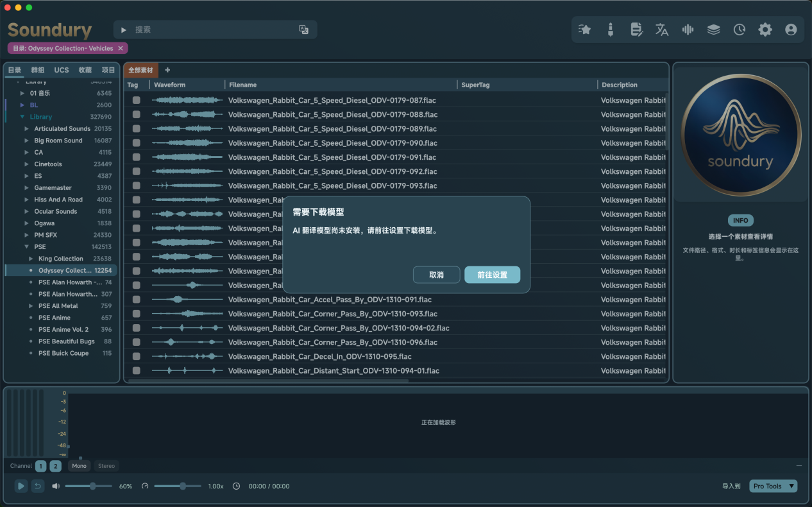The image size is (812, 507).
Task: Switch to the 目录 tab
Action: 14,70
